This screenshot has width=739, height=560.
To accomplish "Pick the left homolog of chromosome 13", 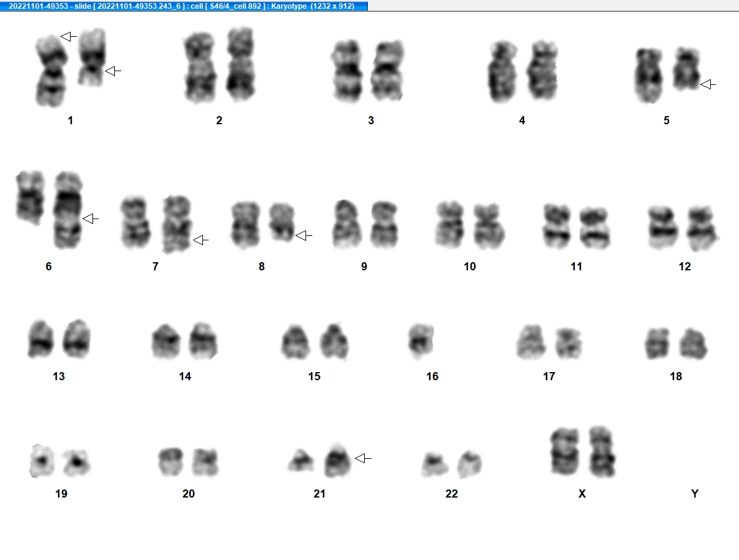I will click(41, 339).
